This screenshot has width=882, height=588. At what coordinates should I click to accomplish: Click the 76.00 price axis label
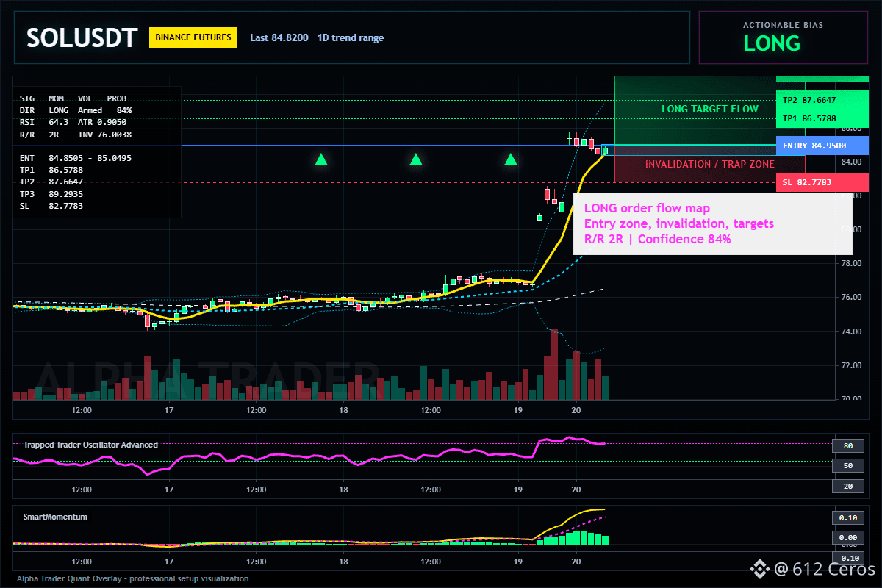851,298
